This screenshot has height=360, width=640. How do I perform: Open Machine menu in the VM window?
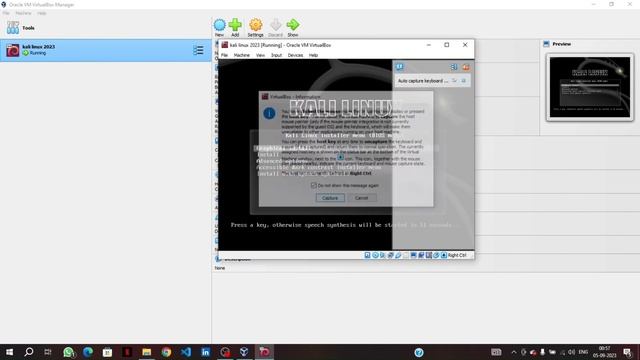tap(242, 55)
